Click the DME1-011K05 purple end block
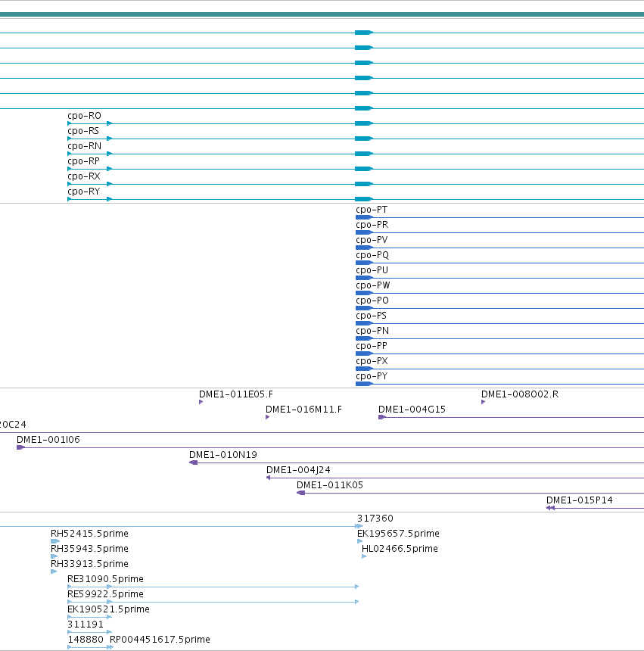This screenshot has height=651, width=644. pos(301,493)
